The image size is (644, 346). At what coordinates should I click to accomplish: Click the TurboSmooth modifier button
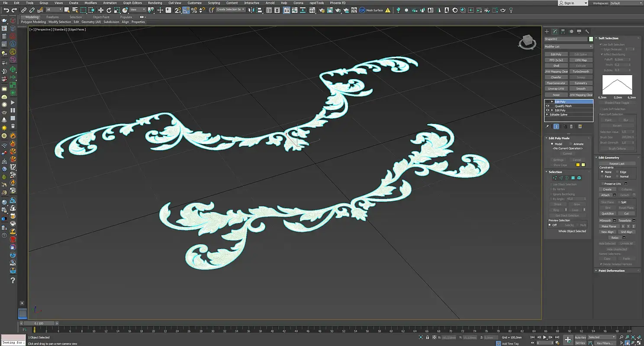pyautogui.click(x=580, y=71)
